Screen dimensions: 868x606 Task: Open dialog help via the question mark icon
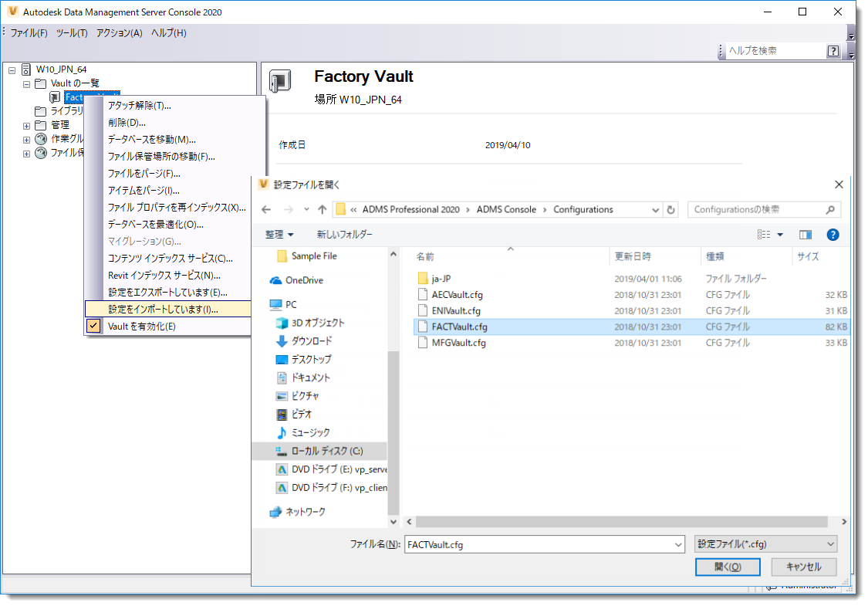point(833,235)
